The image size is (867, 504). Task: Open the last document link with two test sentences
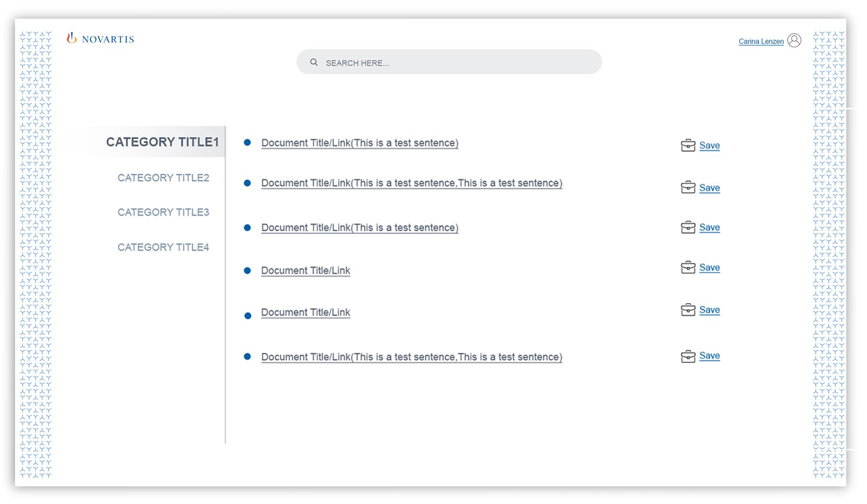click(x=412, y=357)
